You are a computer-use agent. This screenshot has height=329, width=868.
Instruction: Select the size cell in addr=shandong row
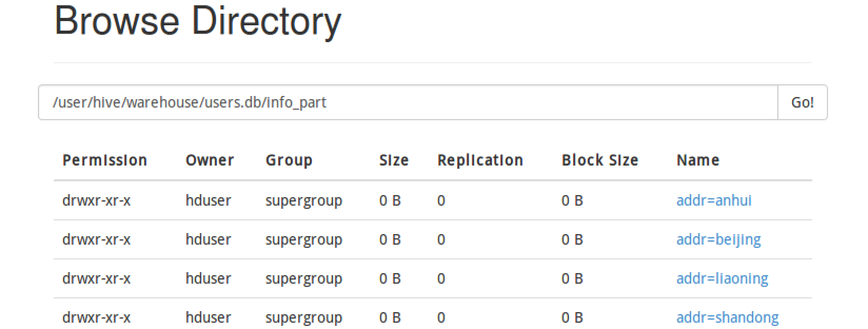pyautogui.click(x=390, y=317)
